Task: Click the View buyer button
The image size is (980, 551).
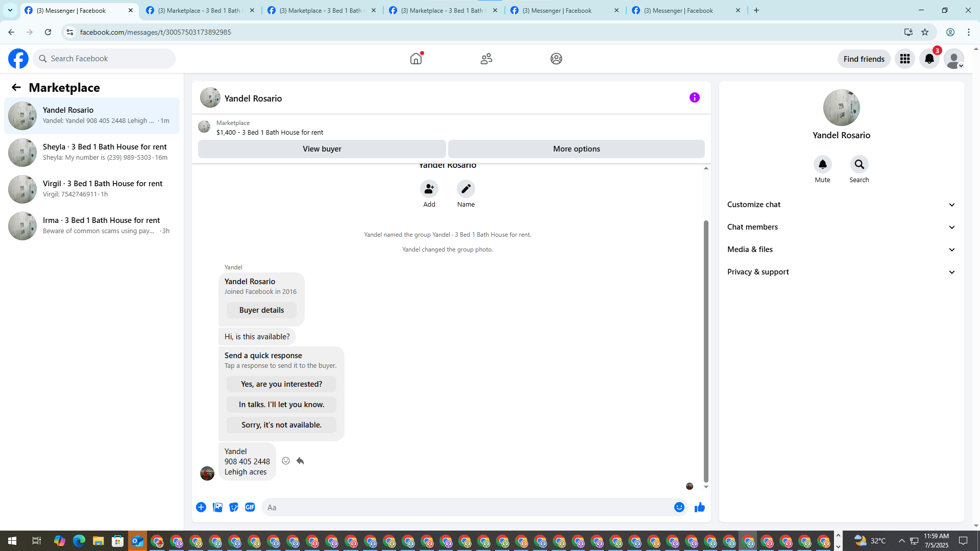Action: pyautogui.click(x=322, y=149)
